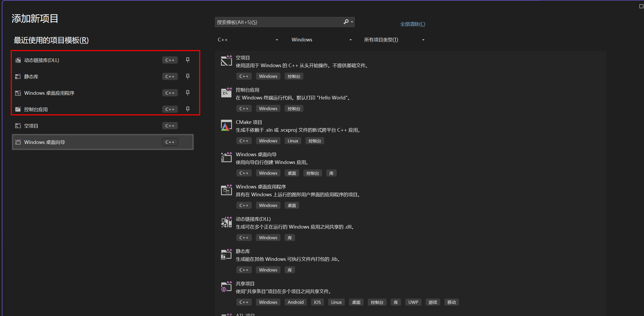Click the 空项目 template icon in list
Screen dimensions: 644x316
226,61
